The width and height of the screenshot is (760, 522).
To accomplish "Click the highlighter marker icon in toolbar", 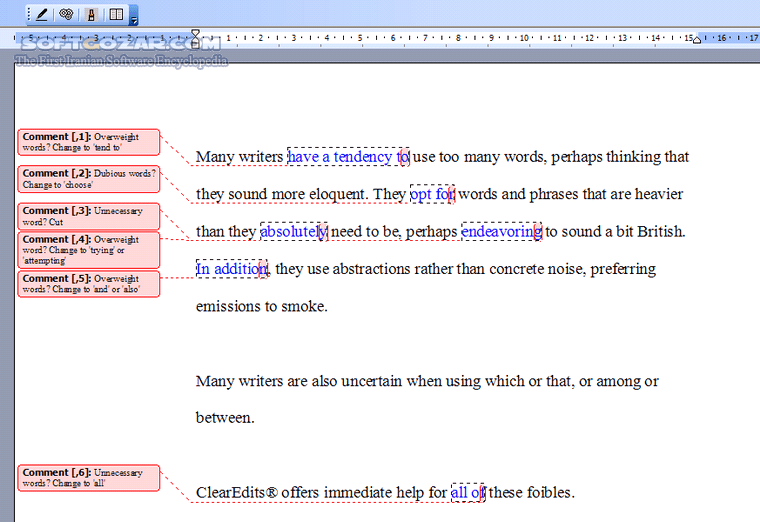I will coord(92,14).
